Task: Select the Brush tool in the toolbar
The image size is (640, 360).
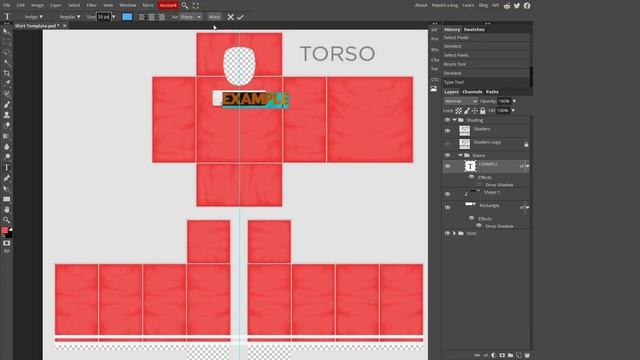Action: click(7, 104)
